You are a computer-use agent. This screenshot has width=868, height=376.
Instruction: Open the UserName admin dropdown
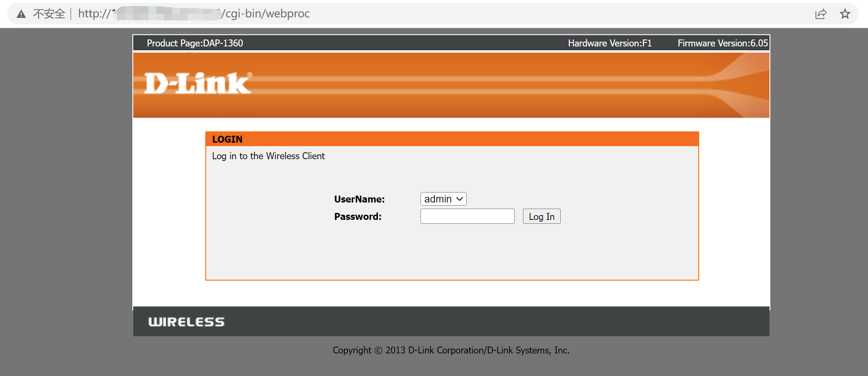click(443, 199)
